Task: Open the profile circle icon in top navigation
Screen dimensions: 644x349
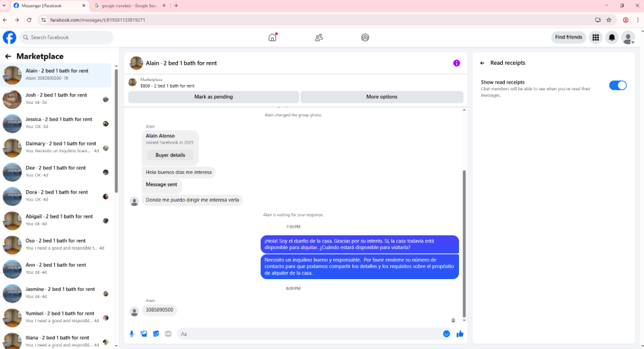Action: [365, 37]
